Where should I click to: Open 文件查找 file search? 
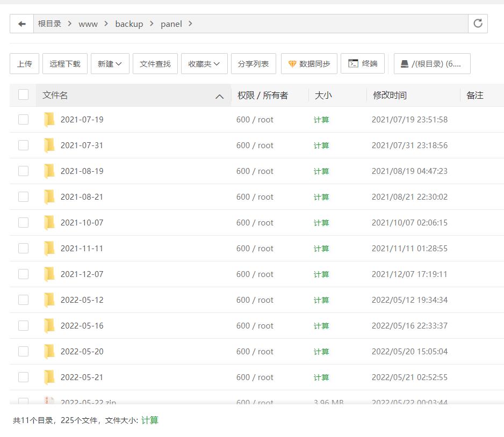(x=155, y=64)
